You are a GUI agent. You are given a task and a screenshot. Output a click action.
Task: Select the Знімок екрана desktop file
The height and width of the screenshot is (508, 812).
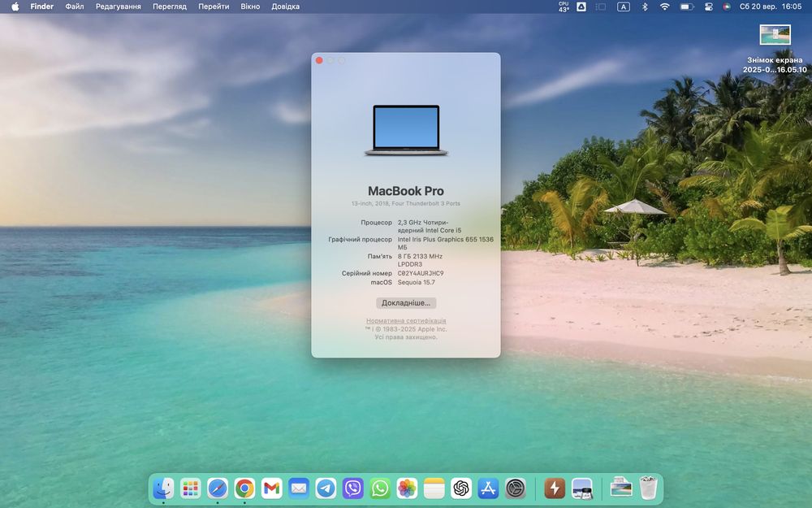[775, 50]
